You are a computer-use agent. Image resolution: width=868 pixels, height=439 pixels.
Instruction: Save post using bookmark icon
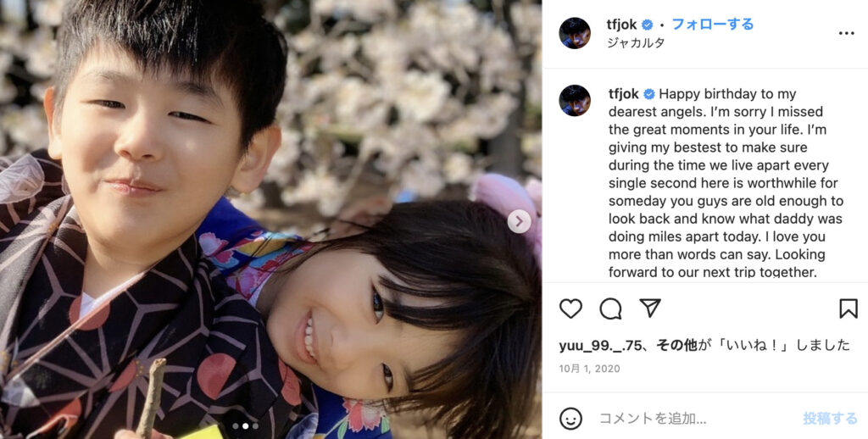(848, 308)
